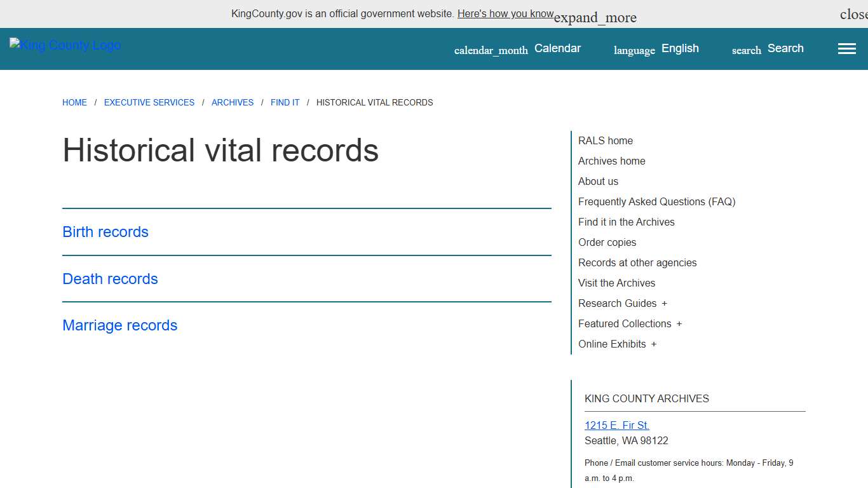Screen dimensions: 868x488
Task: Open the HOME breadcrumb
Action: [74, 102]
